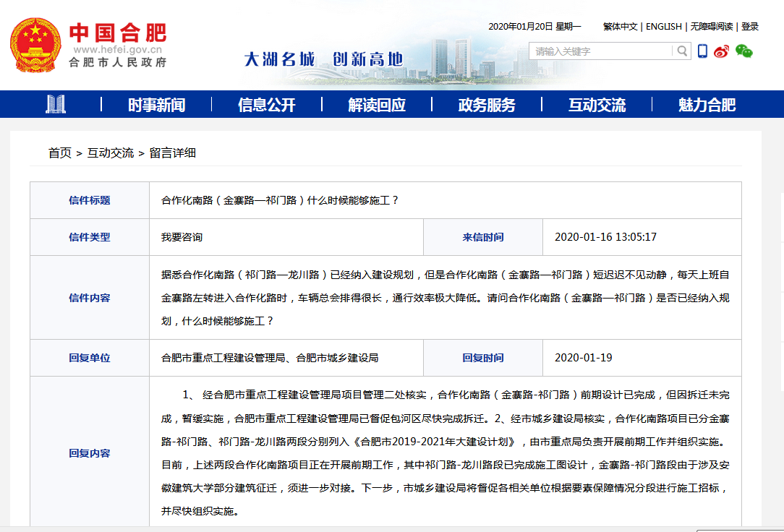Click the 回复单位 label cell

click(x=90, y=358)
